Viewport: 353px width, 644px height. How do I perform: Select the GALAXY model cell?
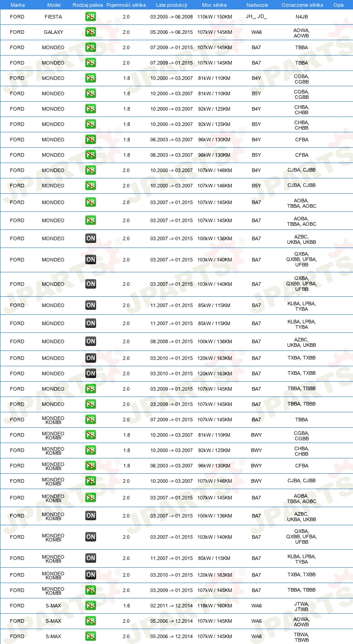coord(53,32)
